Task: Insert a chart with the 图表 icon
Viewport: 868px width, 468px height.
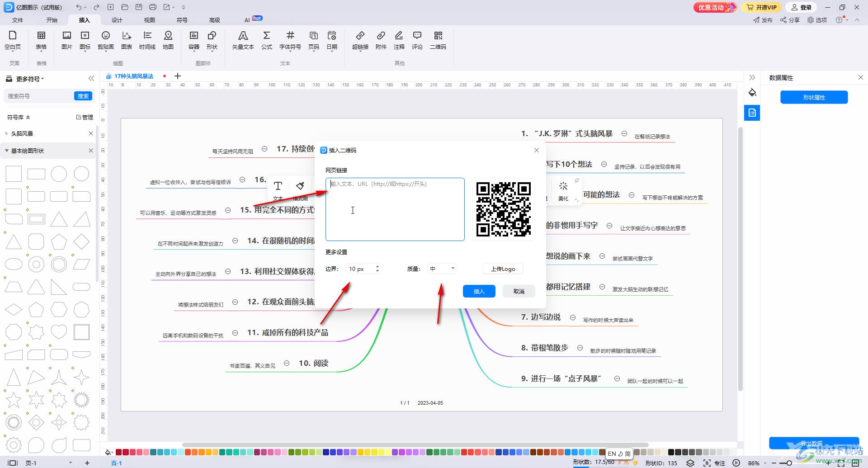Action: click(x=127, y=40)
